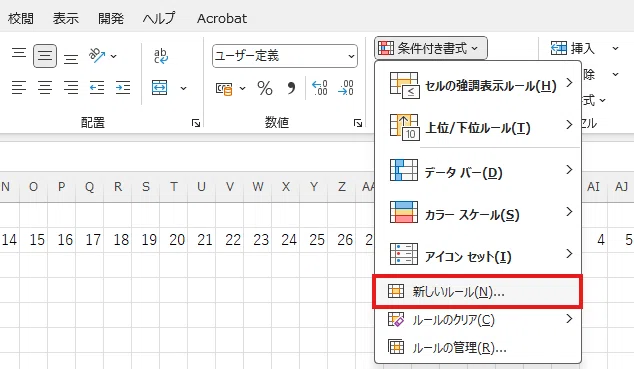Apply percent style icon

(265, 88)
